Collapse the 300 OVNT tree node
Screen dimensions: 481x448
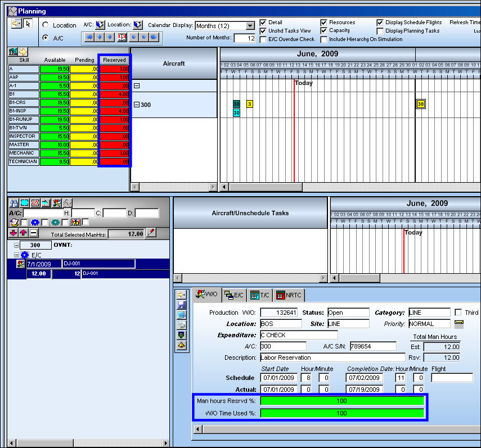tap(16, 245)
